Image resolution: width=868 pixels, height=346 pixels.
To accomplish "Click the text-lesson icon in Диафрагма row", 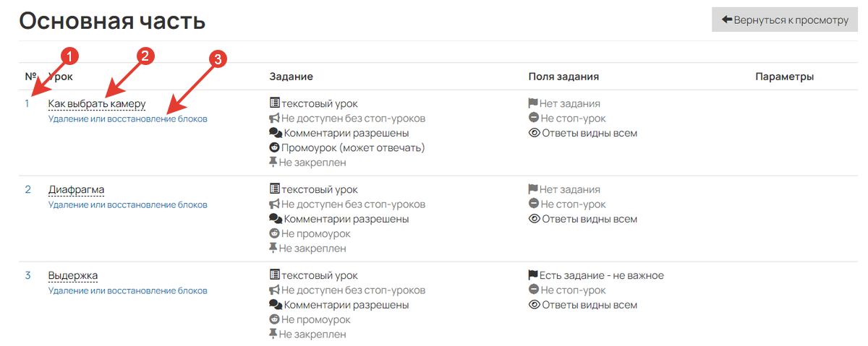I will [x=275, y=190].
